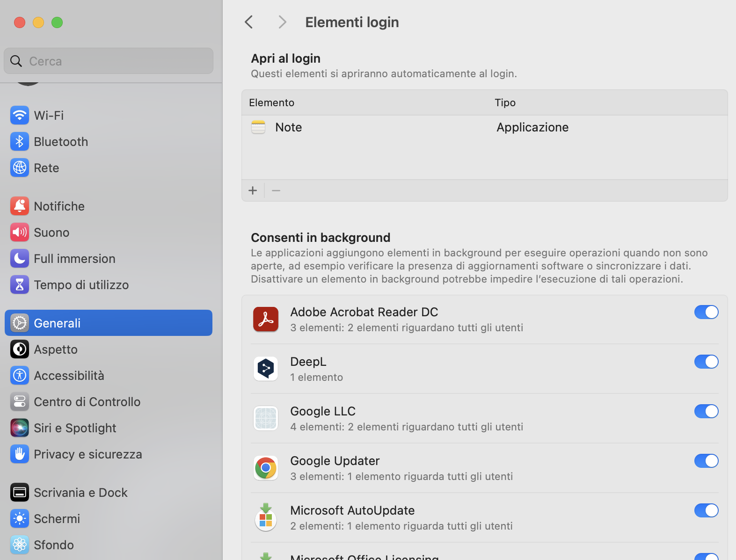Click the Sfondo flower icon
The height and width of the screenshot is (560, 736).
tap(20, 545)
